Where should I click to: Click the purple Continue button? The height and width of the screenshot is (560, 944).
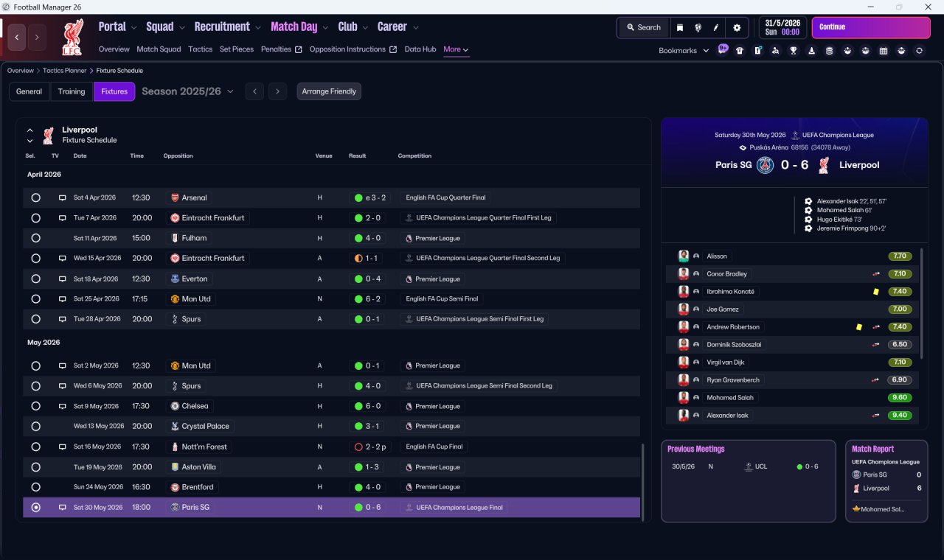point(871,27)
